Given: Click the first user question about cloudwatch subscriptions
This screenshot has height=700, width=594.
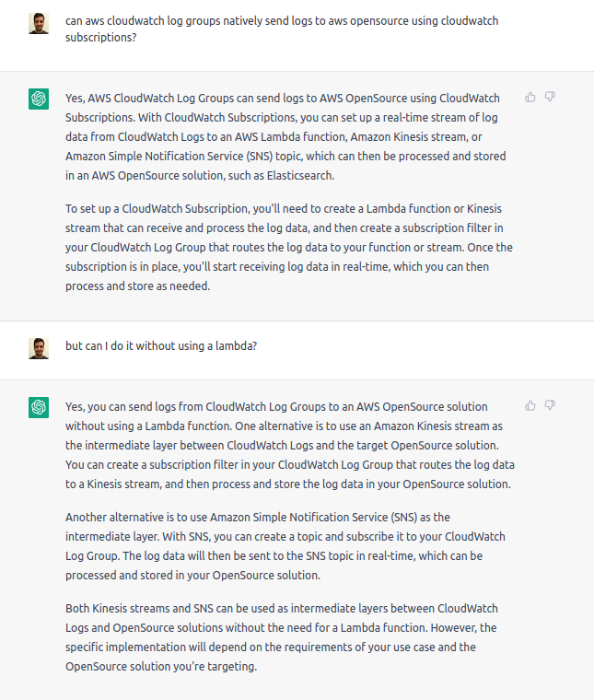Looking at the screenshot, I should (282, 29).
